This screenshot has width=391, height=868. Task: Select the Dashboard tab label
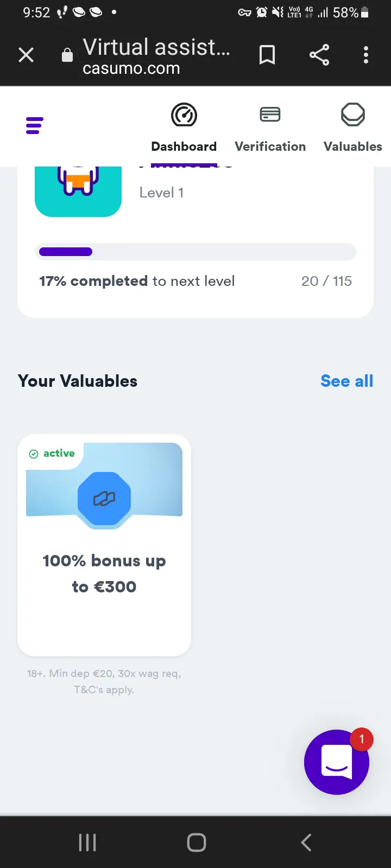(184, 146)
